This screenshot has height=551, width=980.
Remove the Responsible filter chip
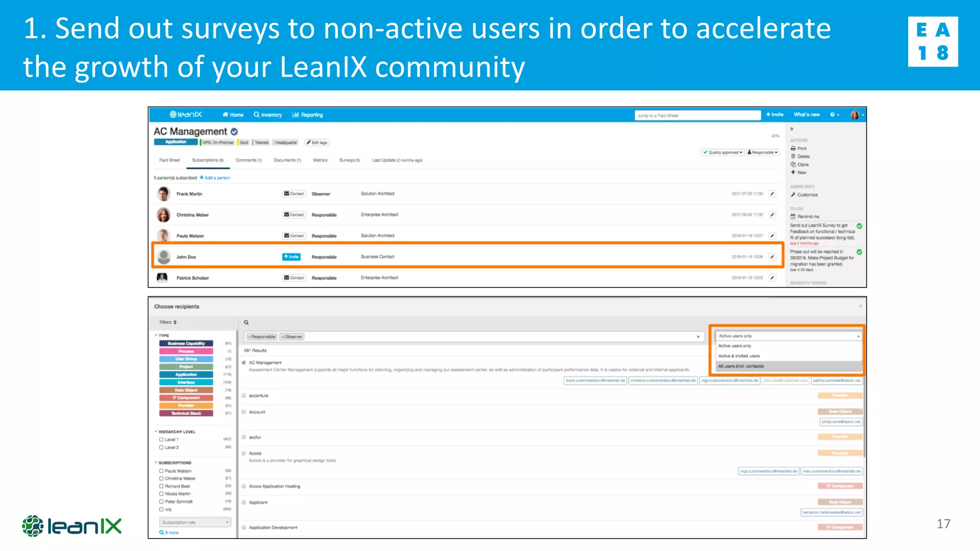click(x=249, y=337)
